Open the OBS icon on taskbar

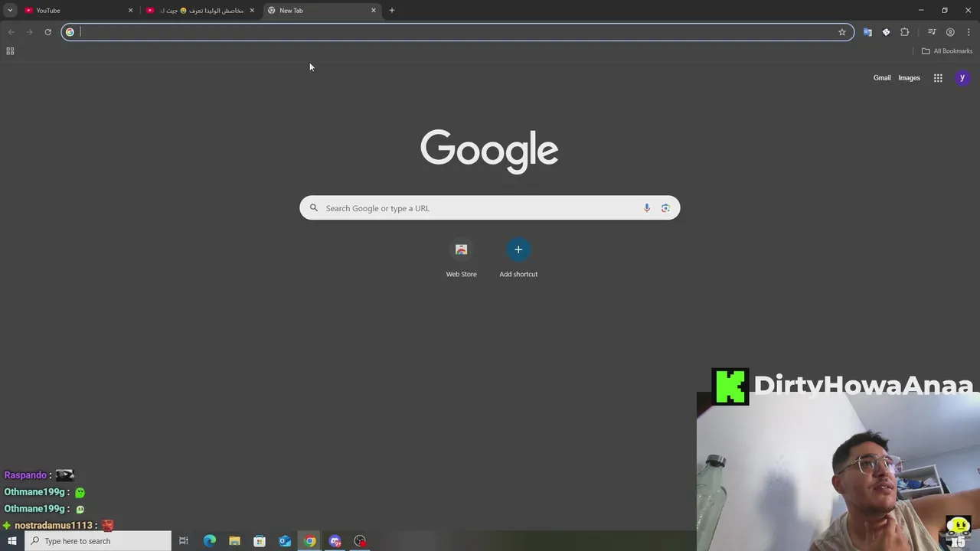click(x=360, y=541)
